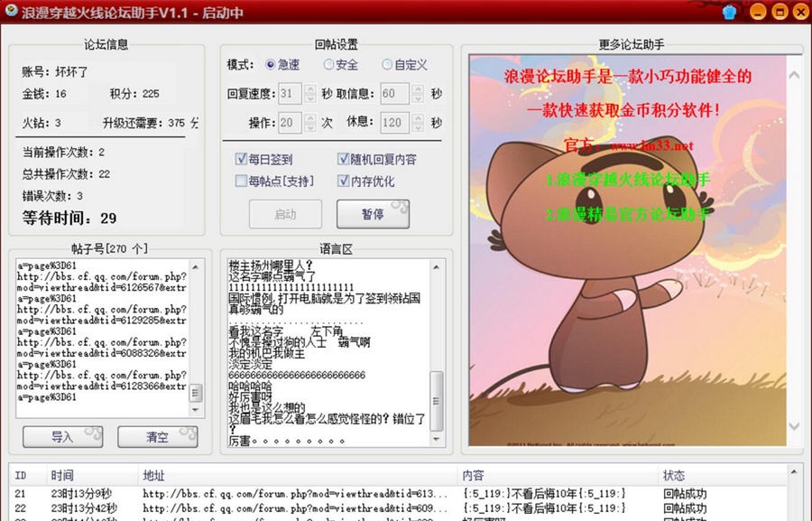Toggle off 内存优化
Image resolution: width=812 pixels, height=521 pixels.
pyautogui.click(x=344, y=180)
